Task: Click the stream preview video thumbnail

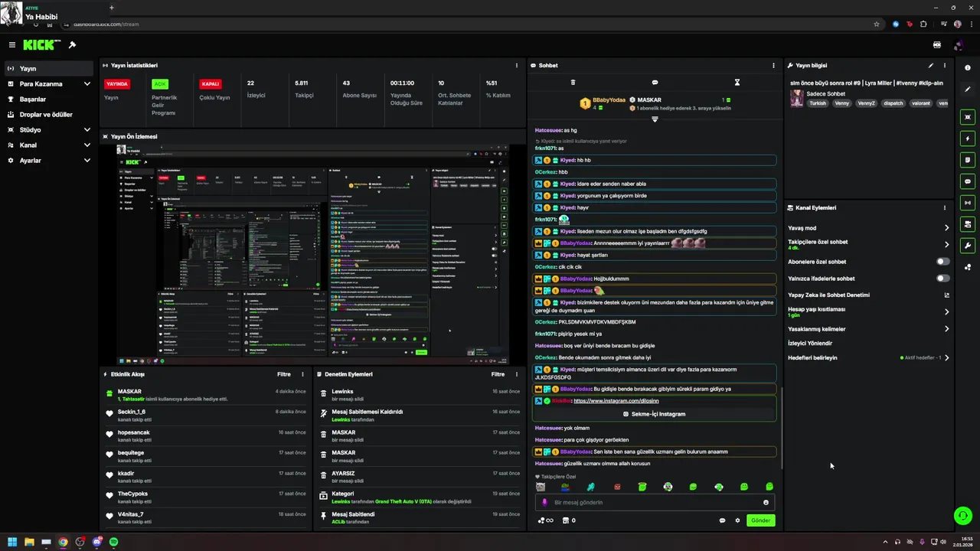Action: tap(312, 254)
